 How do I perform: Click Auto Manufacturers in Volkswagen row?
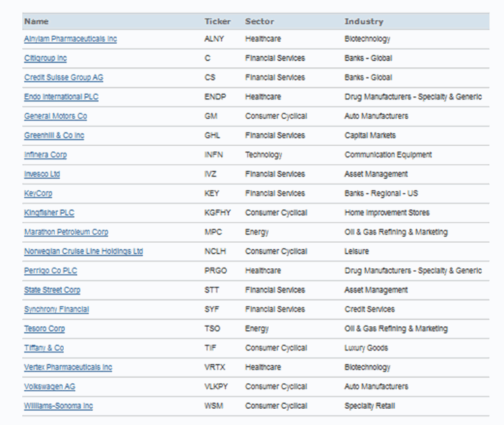click(376, 387)
